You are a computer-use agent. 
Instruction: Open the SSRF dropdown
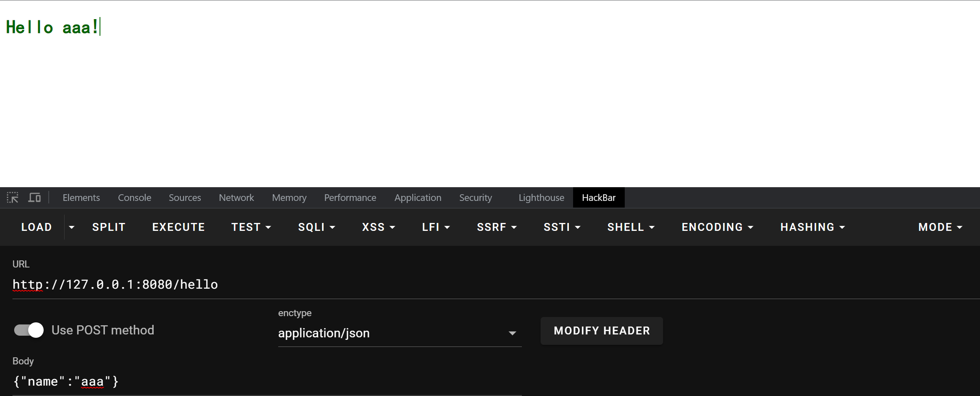click(x=496, y=227)
